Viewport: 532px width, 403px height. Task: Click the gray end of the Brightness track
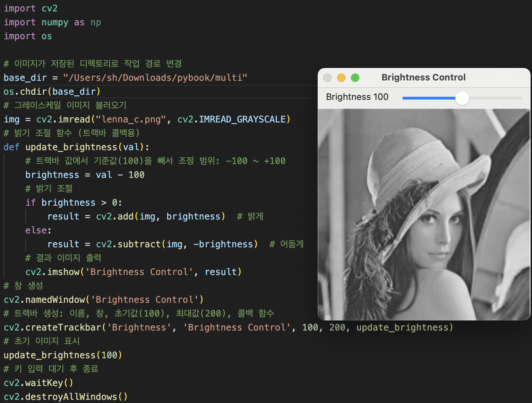[x=496, y=98]
